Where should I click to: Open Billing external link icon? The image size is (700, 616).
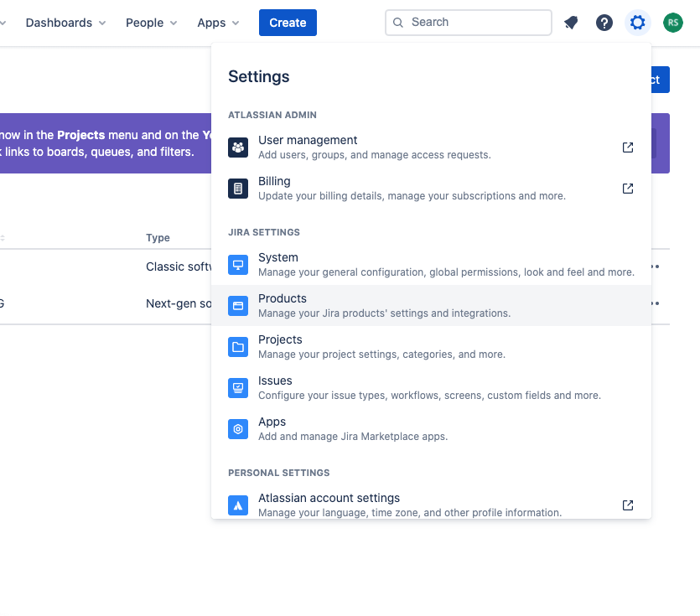pos(628,189)
